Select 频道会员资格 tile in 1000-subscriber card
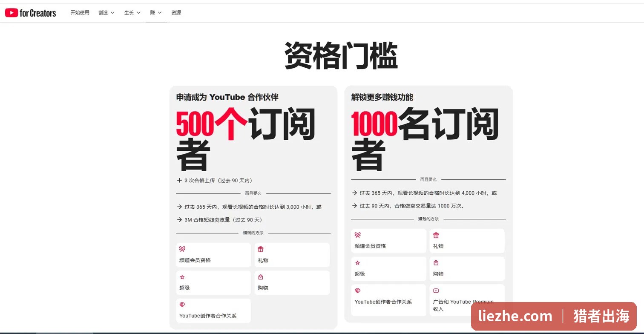Screen dimensions: 644x334 point(388,241)
